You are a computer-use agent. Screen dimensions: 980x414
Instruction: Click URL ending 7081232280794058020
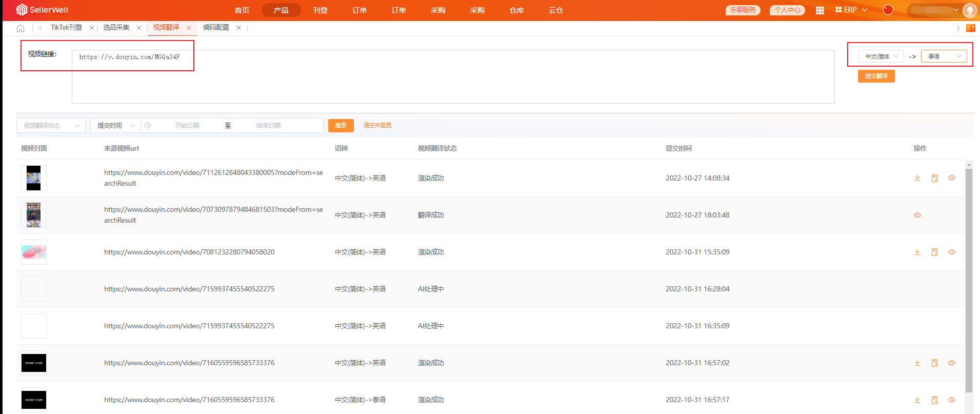click(x=189, y=252)
